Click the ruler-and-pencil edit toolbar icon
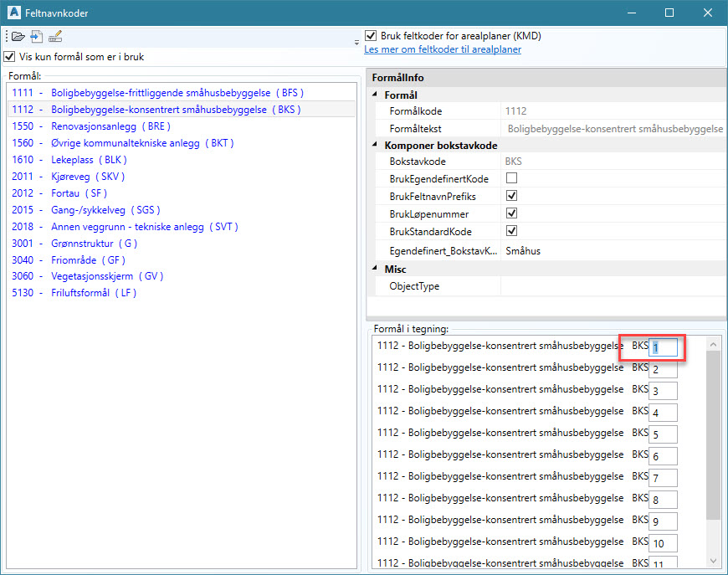 click(x=55, y=37)
